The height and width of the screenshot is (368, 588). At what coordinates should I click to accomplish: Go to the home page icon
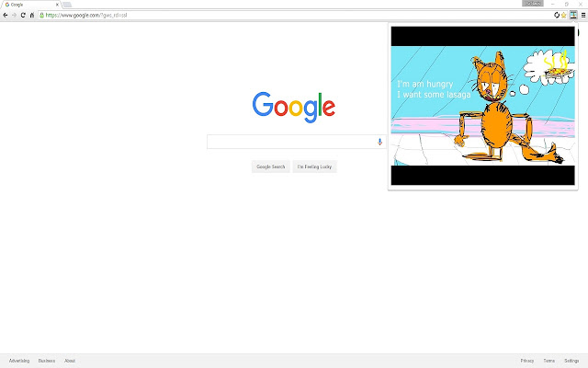[x=32, y=15]
